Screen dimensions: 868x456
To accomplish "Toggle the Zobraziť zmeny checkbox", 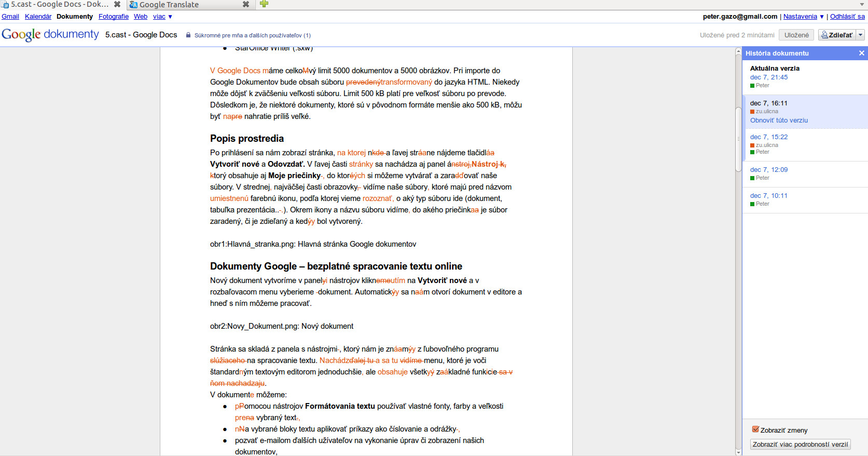I will click(x=755, y=430).
